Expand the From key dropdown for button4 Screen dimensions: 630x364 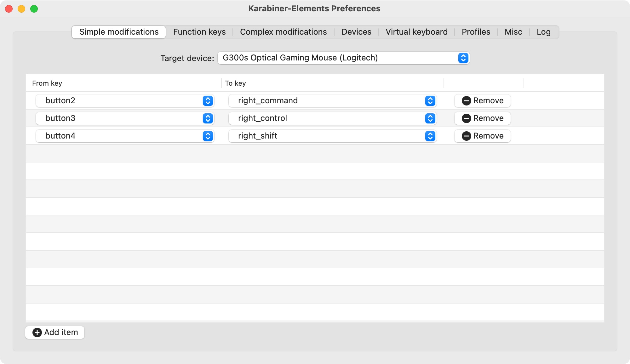(208, 136)
